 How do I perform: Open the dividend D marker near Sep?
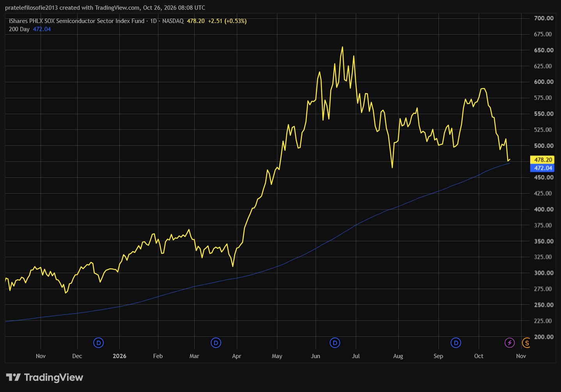pyautogui.click(x=456, y=343)
